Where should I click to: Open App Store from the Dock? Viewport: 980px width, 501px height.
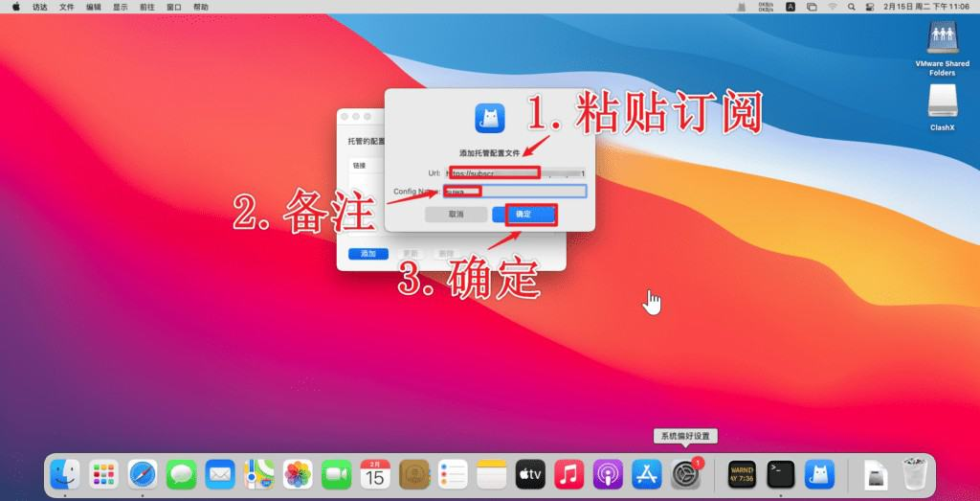(647, 473)
